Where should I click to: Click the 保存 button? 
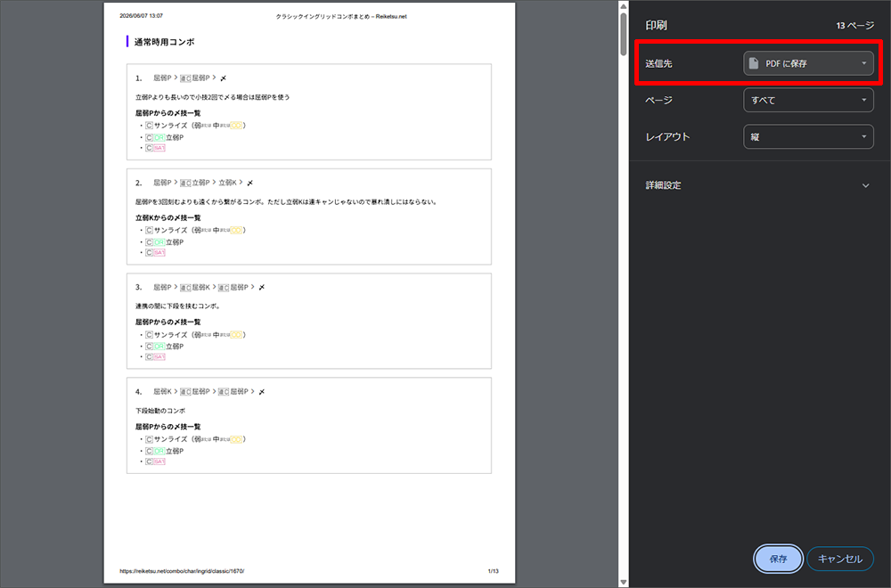[x=778, y=559]
